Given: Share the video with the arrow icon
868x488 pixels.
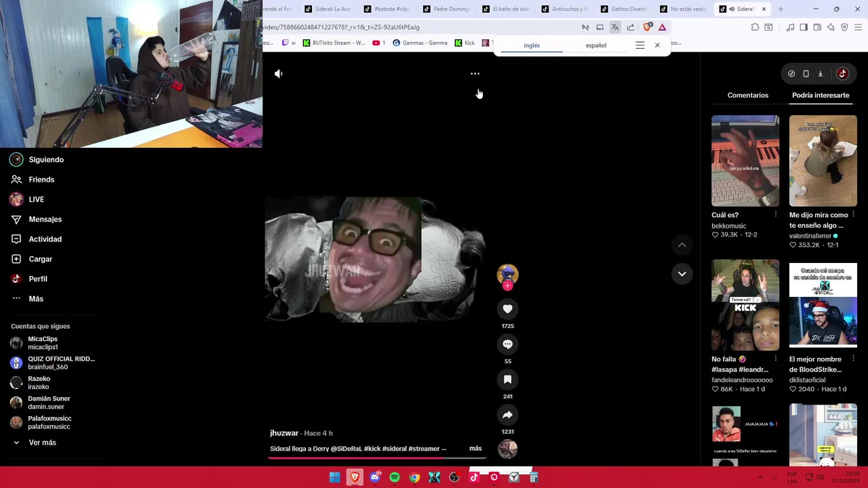Looking at the screenshot, I should tap(507, 415).
